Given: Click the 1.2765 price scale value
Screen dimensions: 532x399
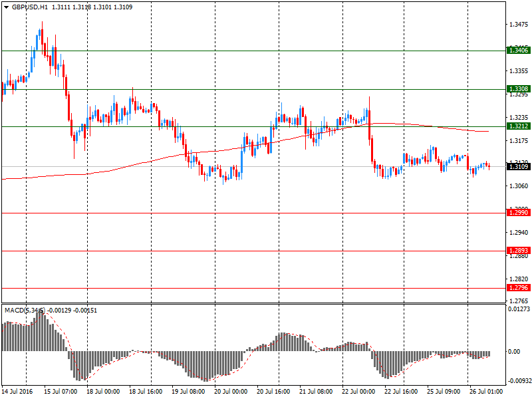Looking at the screenshot, I should tap(519, 301).
